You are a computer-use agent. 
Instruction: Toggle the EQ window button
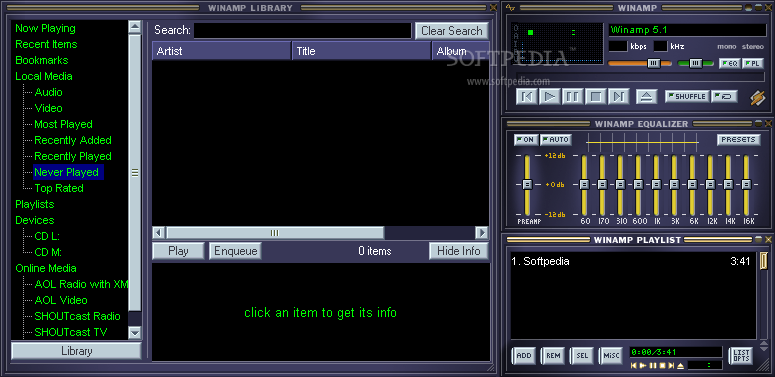tap(730, 63)
